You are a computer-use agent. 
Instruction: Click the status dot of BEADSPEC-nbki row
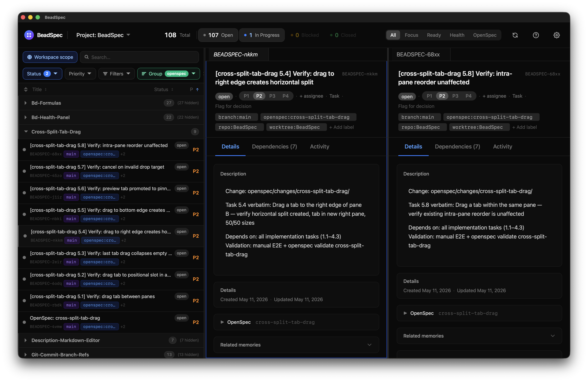click(x=24, y=214)
